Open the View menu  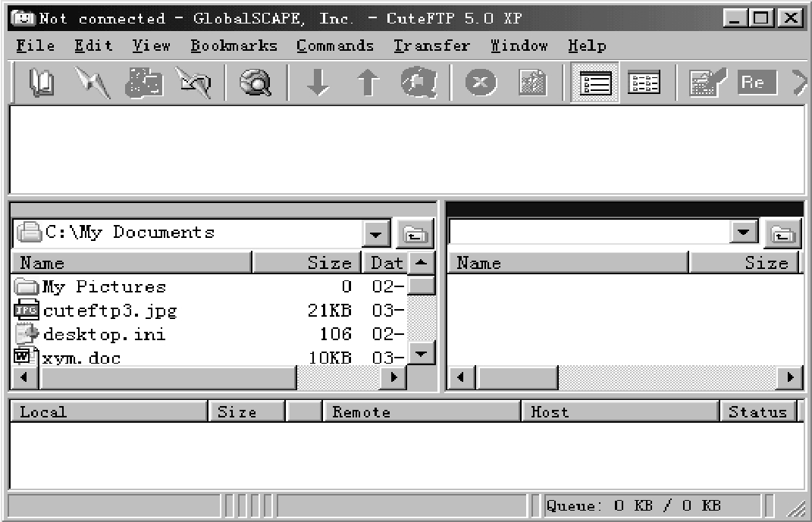coord(151,46)
